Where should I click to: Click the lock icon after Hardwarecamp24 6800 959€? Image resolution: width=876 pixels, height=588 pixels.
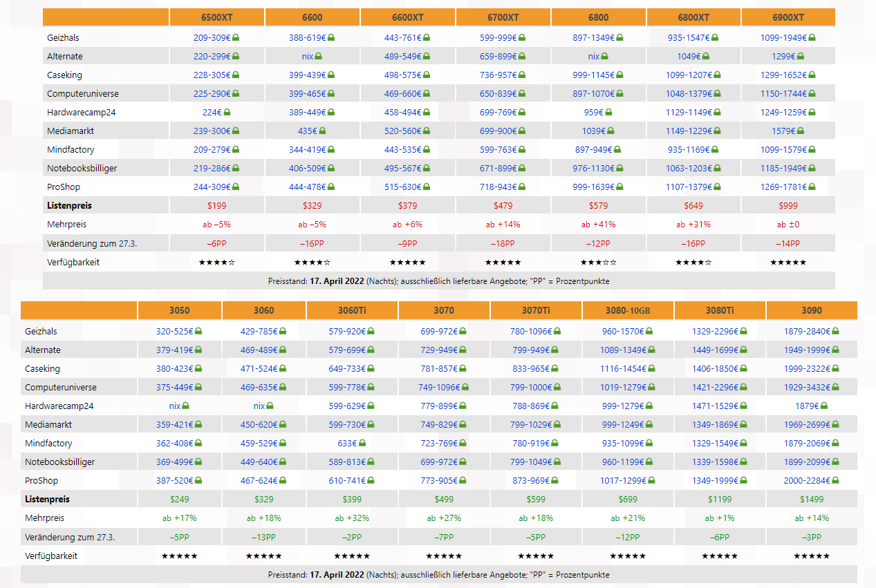click(x=608, y=113)
